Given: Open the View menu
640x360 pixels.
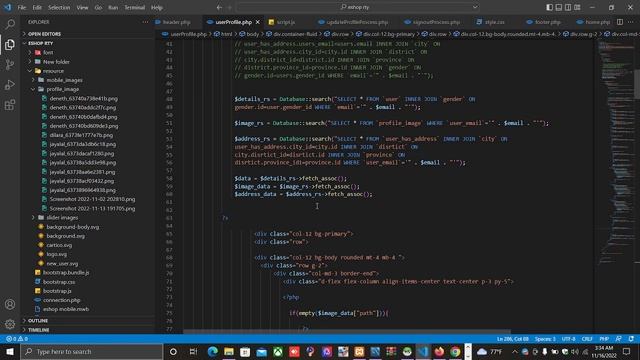Looking at the screenshot, I should [x=82, y=7].
